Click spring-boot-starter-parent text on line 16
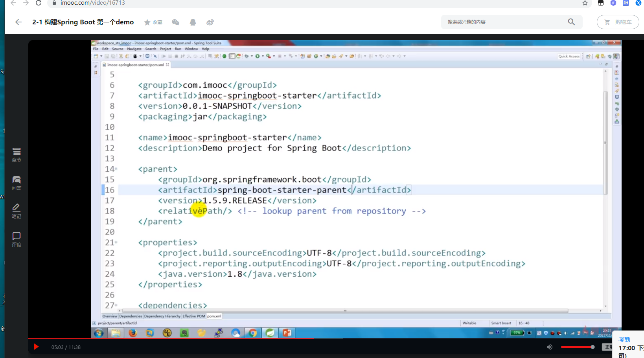 282,190
